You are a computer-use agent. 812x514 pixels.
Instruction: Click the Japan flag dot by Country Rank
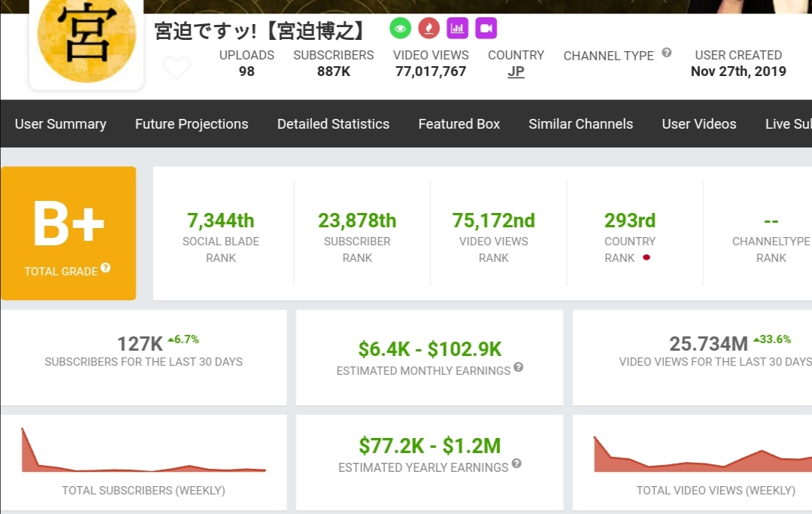(x=647, y=257)
